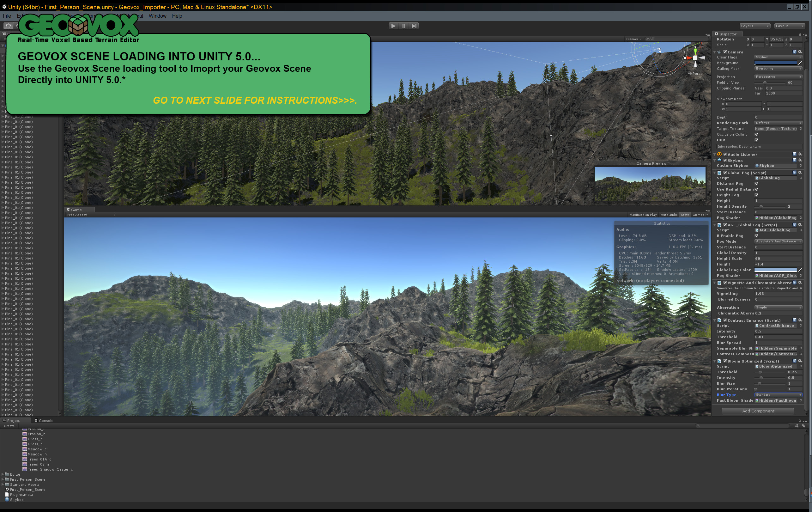Disable the HDR checkbox on the Camera
The image size is (812, 512).
pos(757,140)
